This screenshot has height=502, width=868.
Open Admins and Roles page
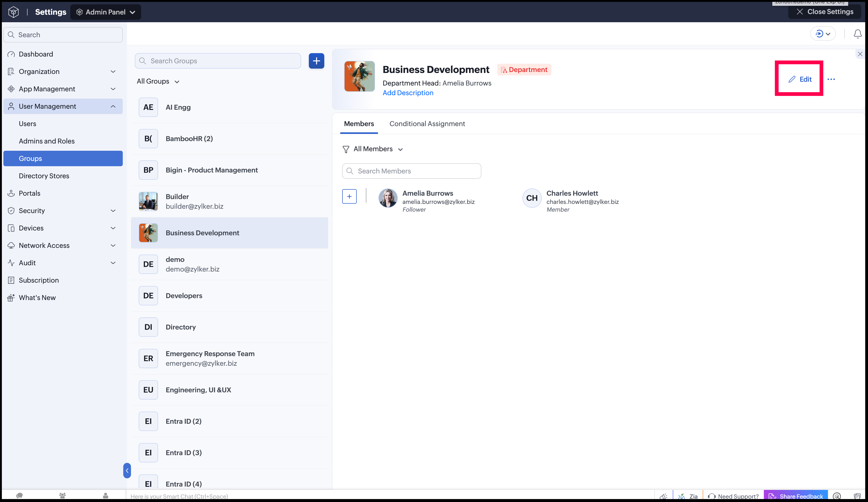point(63,141)
